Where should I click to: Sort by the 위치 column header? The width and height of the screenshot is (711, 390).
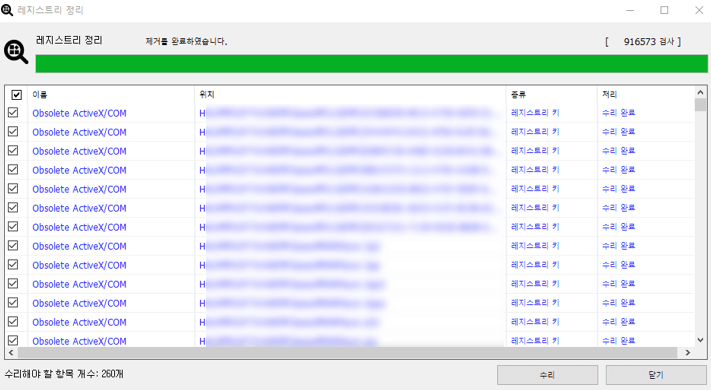coord(350,94)
